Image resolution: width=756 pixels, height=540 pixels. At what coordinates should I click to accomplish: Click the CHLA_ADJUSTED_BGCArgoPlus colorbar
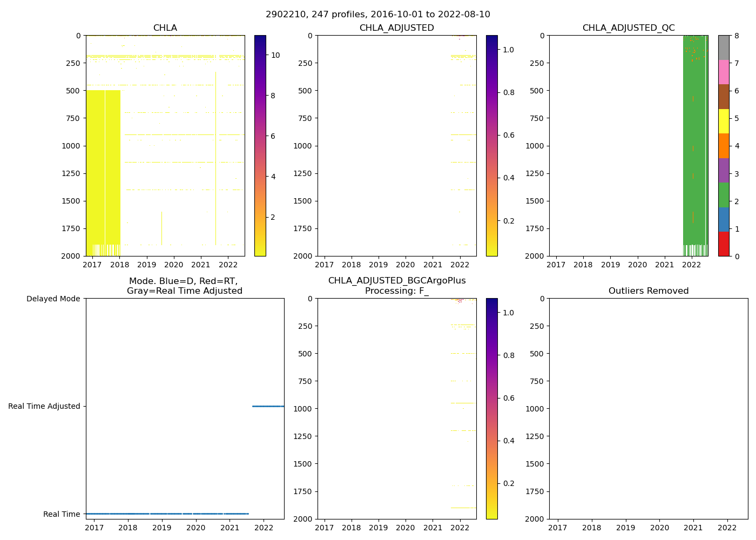[x=491, y=409]
